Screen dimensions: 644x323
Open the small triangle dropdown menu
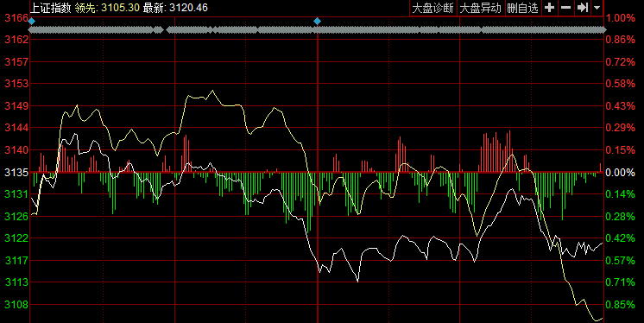(597, 8)
